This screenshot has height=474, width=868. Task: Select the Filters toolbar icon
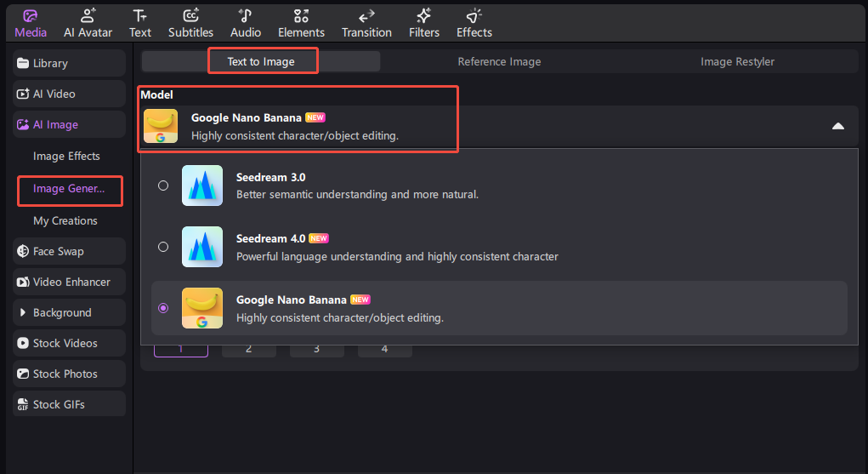(x=423, y=16)
